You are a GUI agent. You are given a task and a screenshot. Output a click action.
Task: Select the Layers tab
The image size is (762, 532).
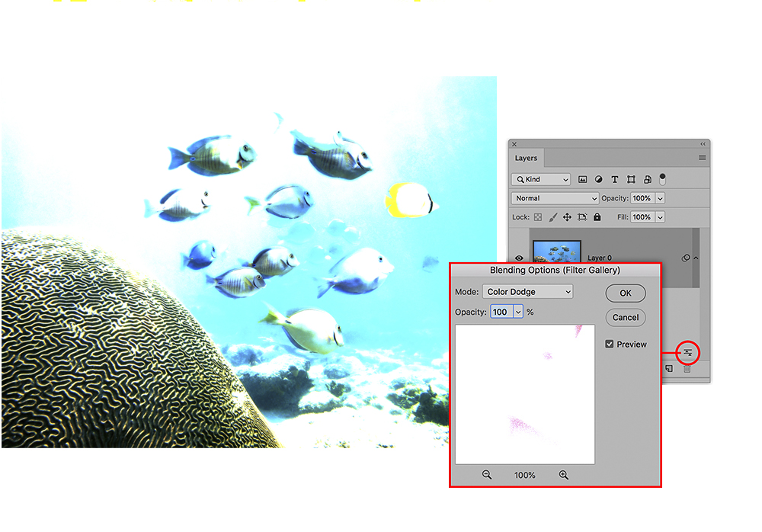click(526, 158)
